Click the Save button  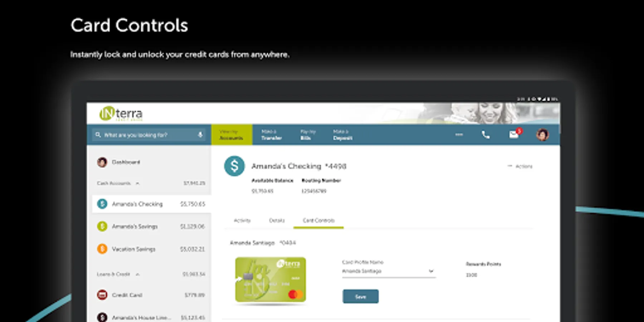coord(361,297)
